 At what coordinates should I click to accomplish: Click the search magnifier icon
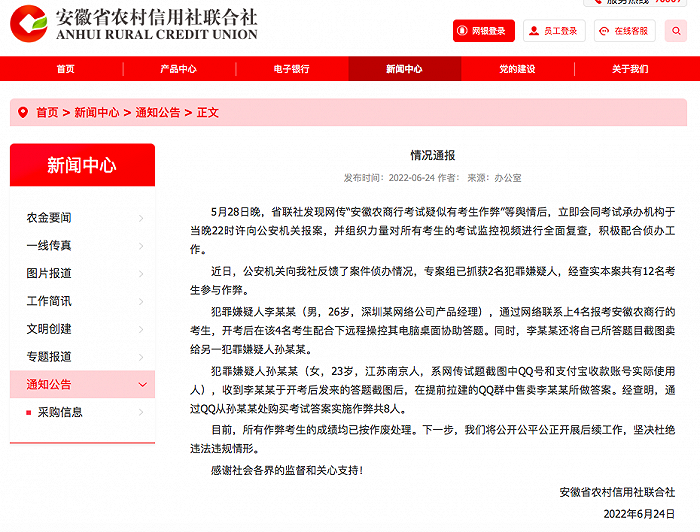pos(676,31)
